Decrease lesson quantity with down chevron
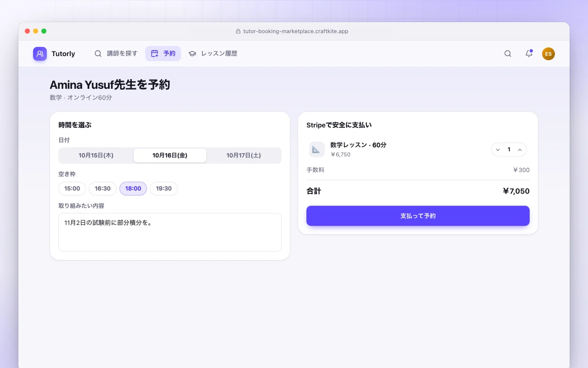 coord(498,149)
